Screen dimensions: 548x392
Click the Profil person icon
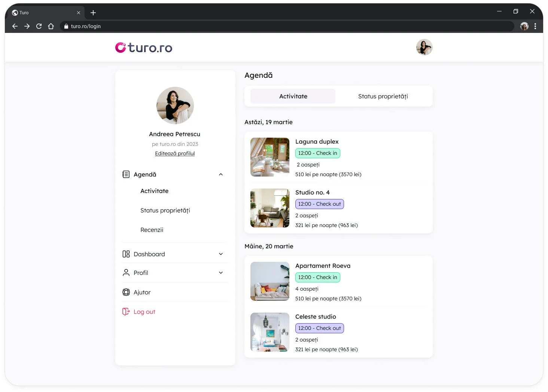[126, 273]
